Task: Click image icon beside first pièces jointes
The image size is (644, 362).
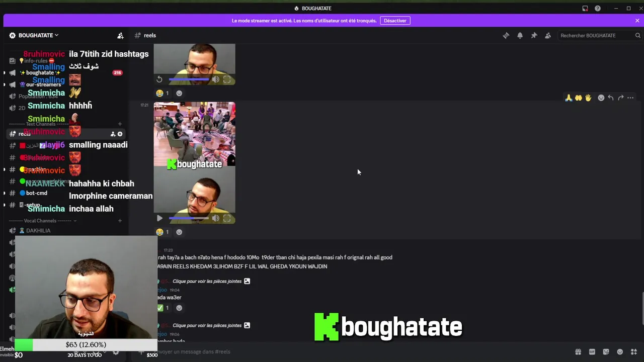Action: click(247, 281)
